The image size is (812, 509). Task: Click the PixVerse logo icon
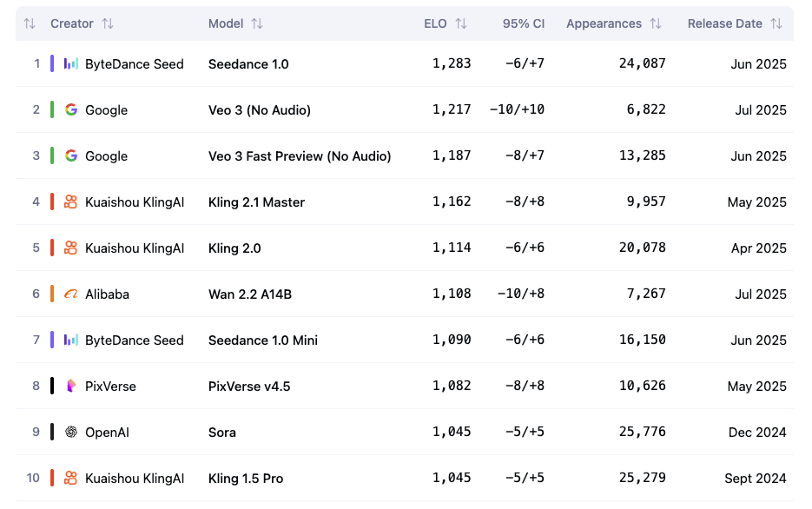71,386
